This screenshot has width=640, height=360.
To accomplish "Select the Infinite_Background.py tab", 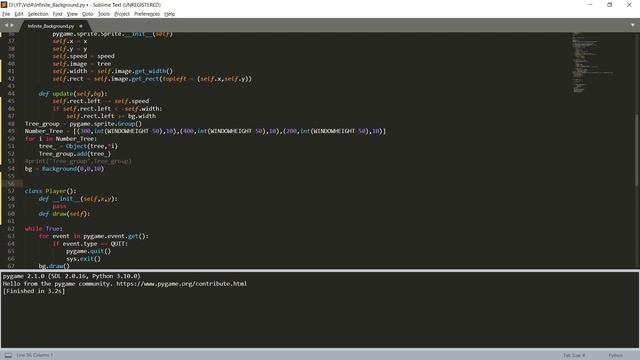I will click(x=51, y=26).
